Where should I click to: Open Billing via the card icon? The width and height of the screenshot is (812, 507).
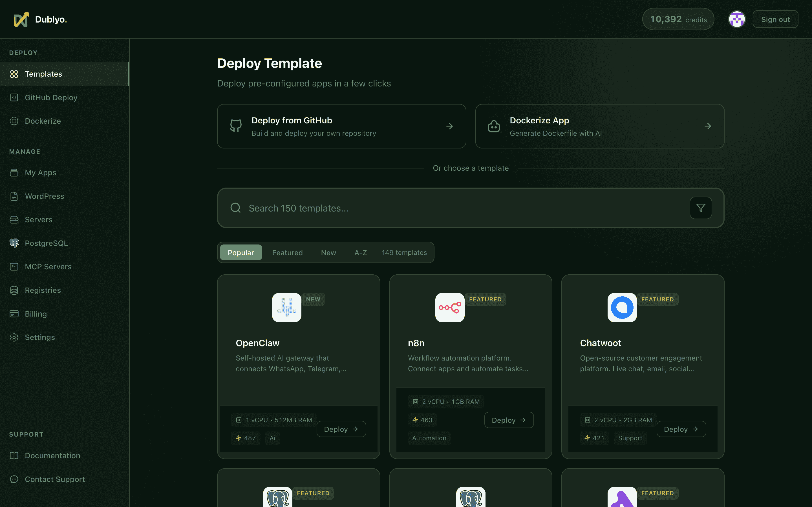14,313
